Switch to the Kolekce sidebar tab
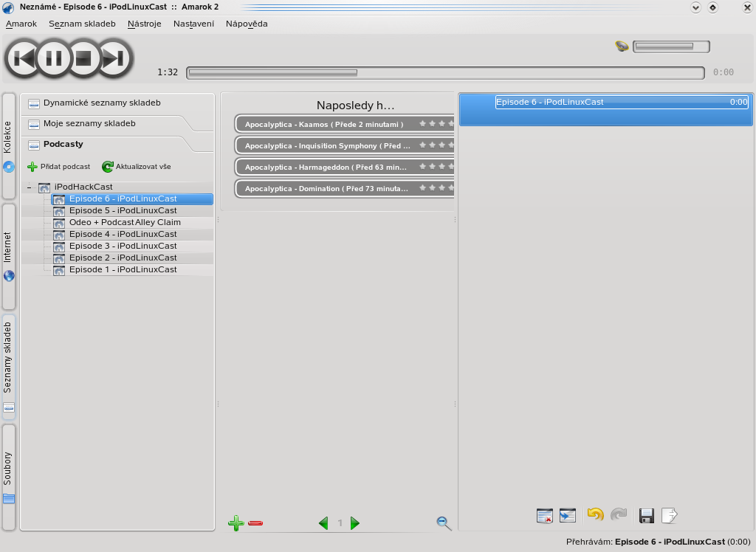756x552 pixels. click(x=9, y=145)
